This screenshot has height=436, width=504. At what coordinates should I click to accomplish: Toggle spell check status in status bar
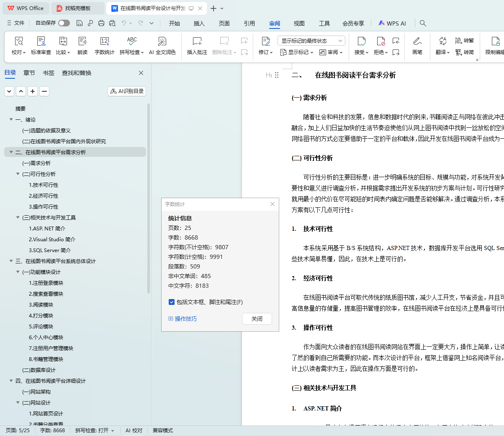[x=95, y=431]
